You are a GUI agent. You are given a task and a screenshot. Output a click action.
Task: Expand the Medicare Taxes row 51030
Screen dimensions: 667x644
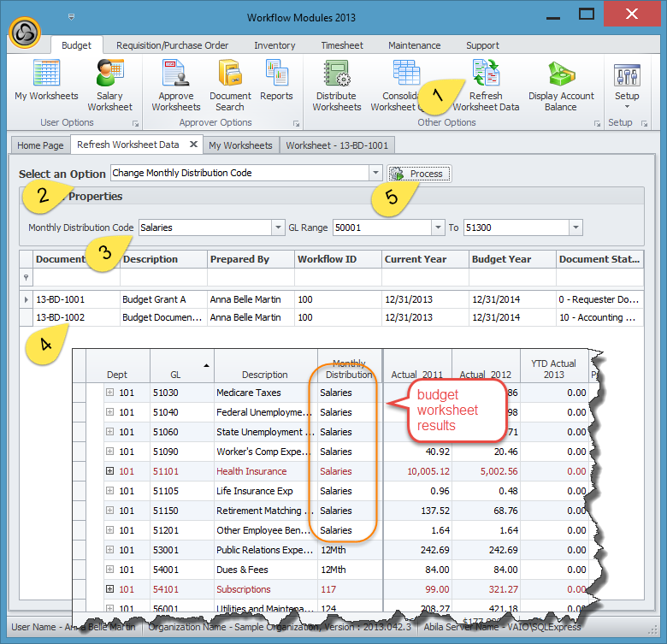(x=109, y=393)
